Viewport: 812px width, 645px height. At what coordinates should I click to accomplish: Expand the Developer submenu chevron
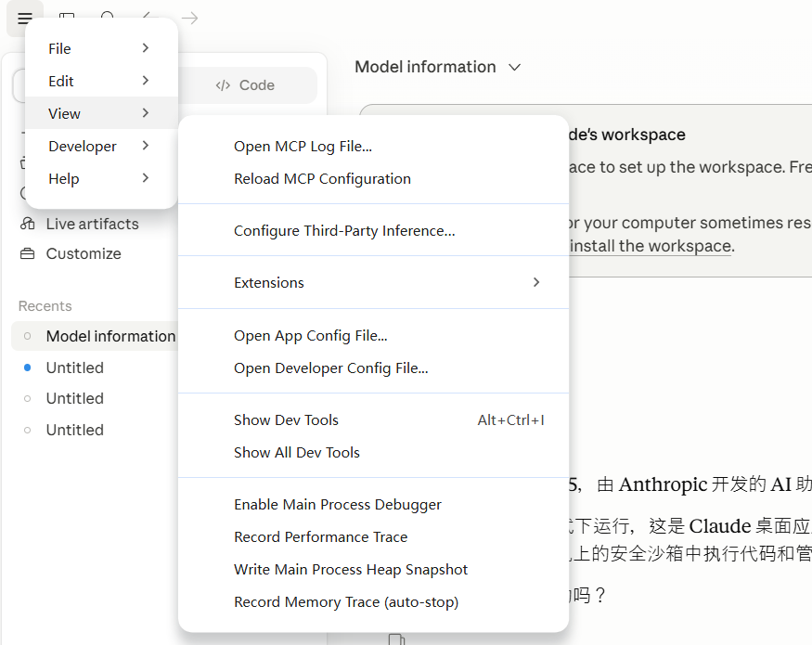point(146,146)
